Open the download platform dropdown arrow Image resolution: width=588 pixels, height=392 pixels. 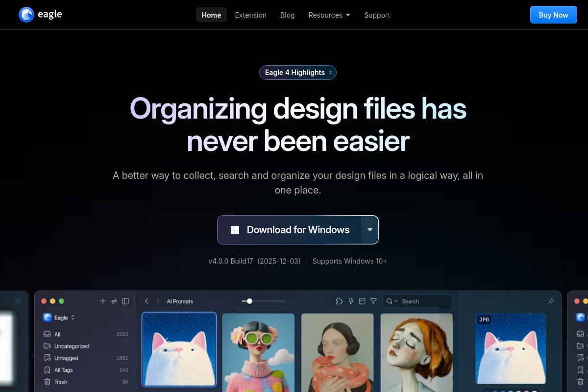coord(370,230)
